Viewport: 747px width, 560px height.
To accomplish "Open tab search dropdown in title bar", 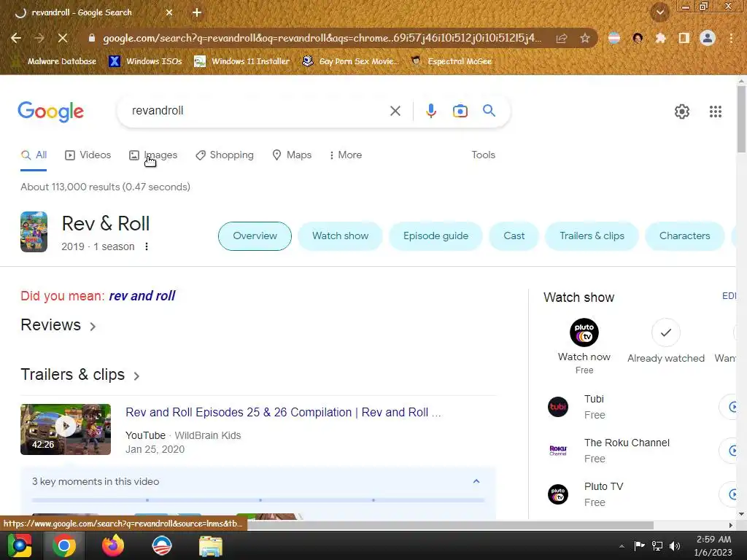I will pyautogui.click(x=659, y=12).
